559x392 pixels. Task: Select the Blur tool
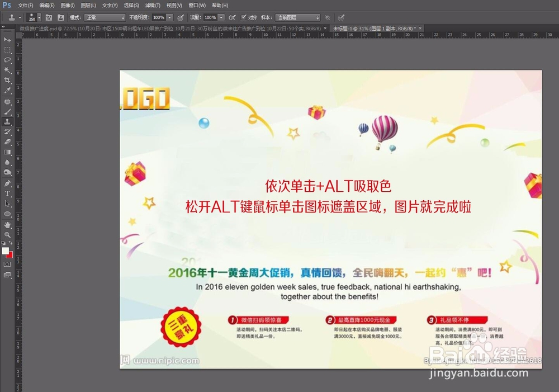point(7,162)
